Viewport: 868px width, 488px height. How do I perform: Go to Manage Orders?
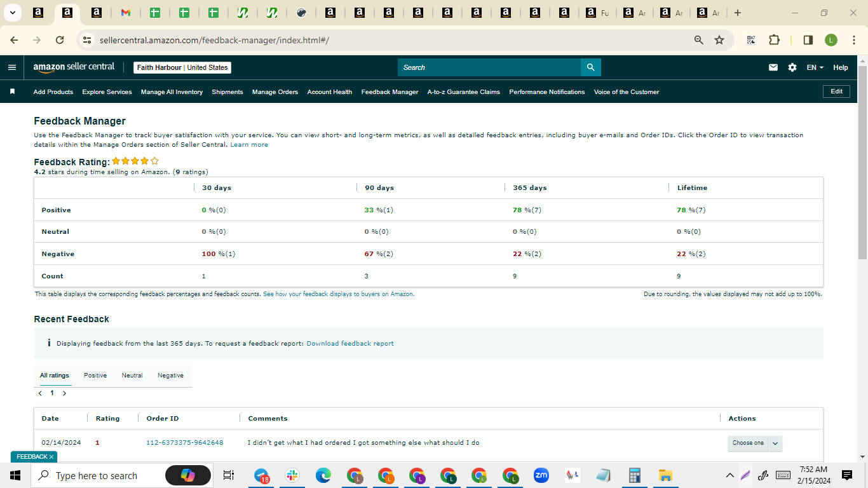click(275, 92)
